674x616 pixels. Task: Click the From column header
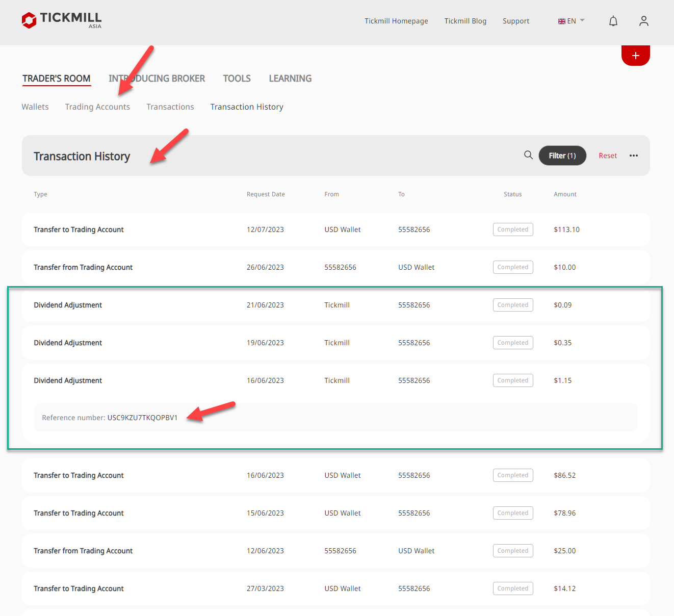331,194
